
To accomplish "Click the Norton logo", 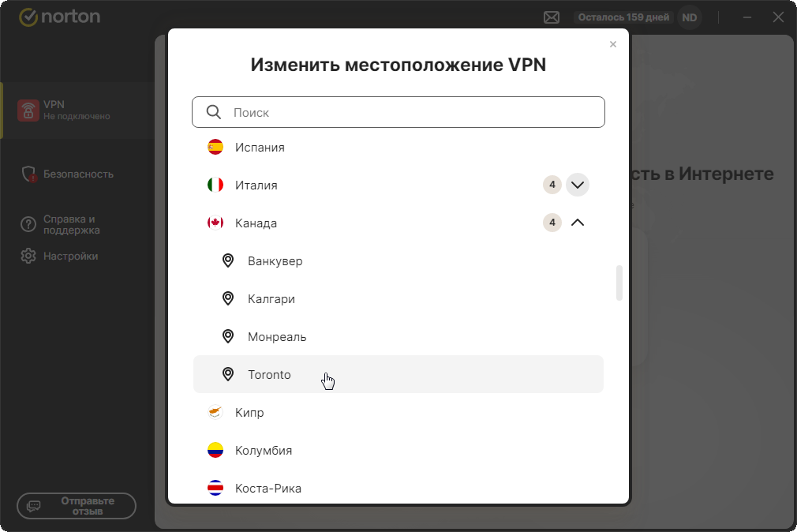I will pyautogui.click(x=60, y=17).
